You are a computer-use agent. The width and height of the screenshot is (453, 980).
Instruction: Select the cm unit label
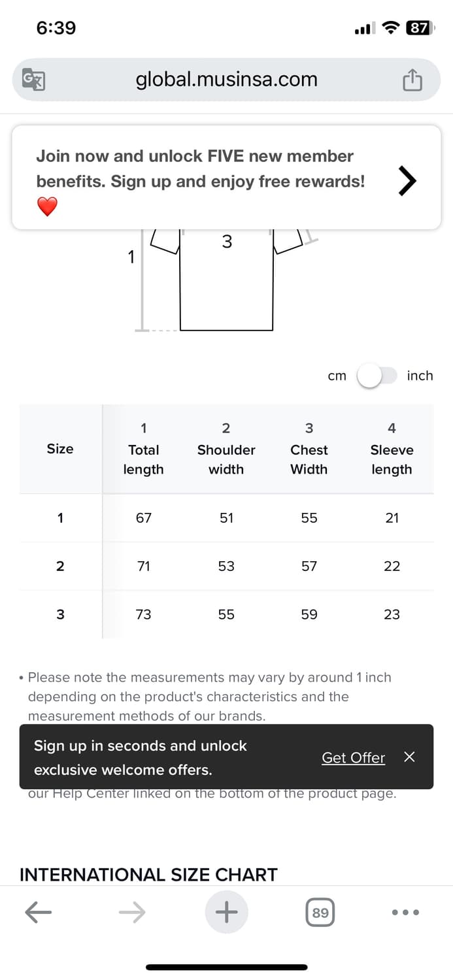[x=337, y=376]
